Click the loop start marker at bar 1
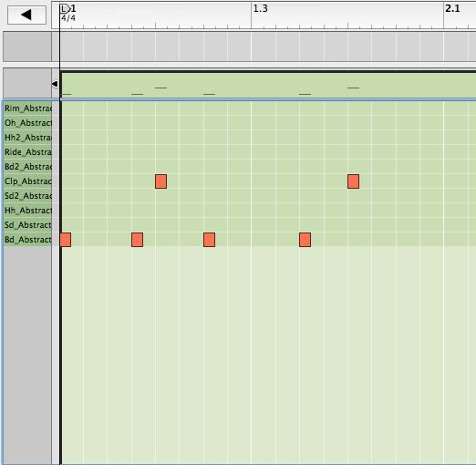The height and width of the screenshot is (465, 476). pyautogui.click(x=64, y=8)
